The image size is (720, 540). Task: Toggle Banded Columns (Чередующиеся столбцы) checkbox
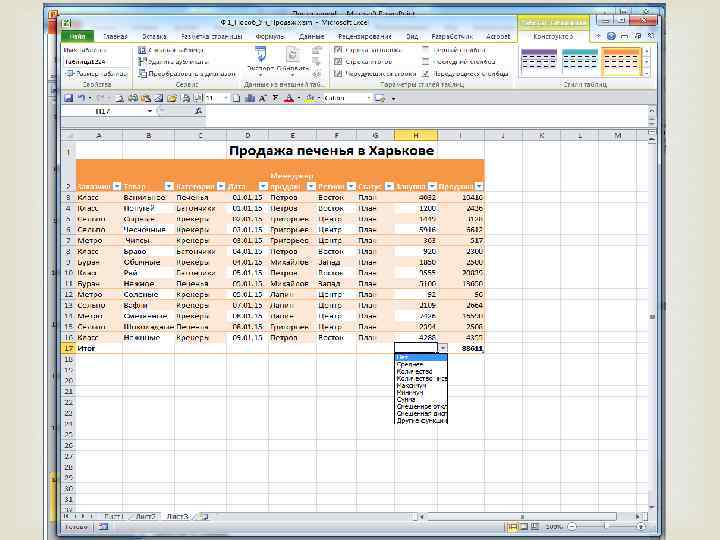point(426,73)
